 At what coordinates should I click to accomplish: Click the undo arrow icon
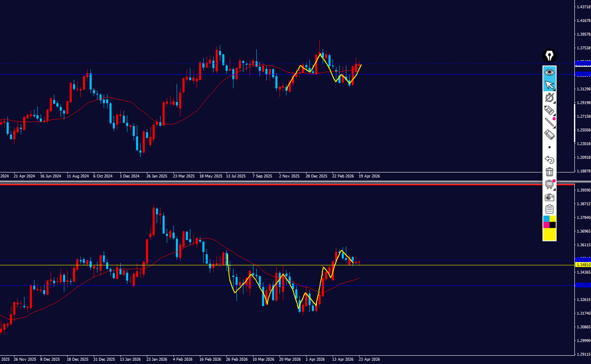549,160
